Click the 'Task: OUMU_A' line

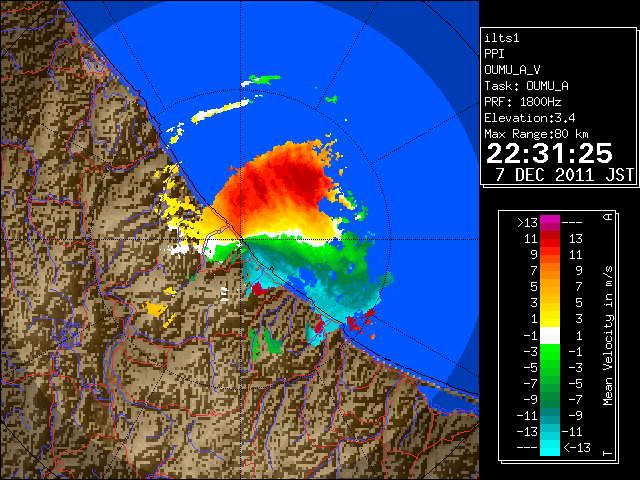click(x=526, y=86)
